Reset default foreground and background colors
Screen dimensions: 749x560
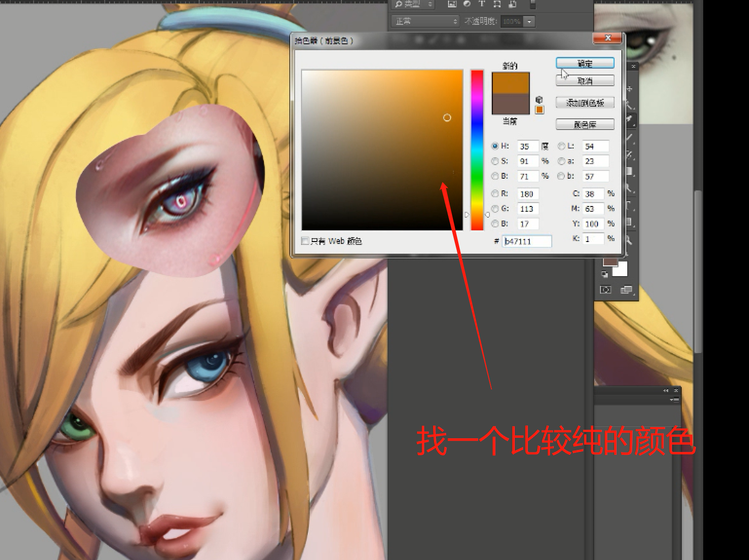coord(604,274)
